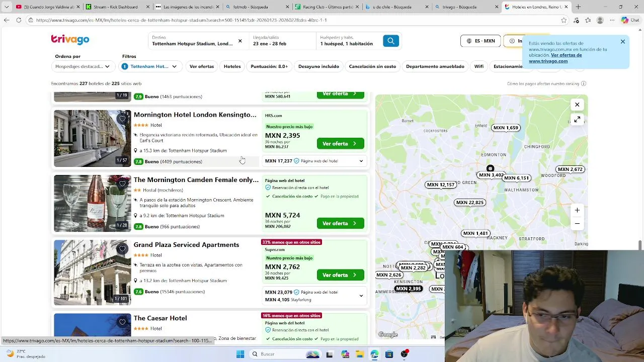Click the Tottenham Hotspur Stadium map pin

coord(490,168)
